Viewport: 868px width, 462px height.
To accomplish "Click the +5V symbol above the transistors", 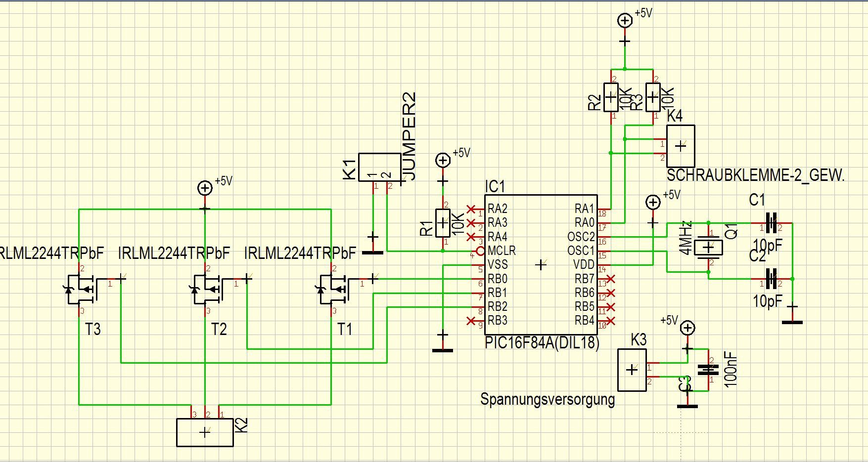I will (x=204, y=188).
